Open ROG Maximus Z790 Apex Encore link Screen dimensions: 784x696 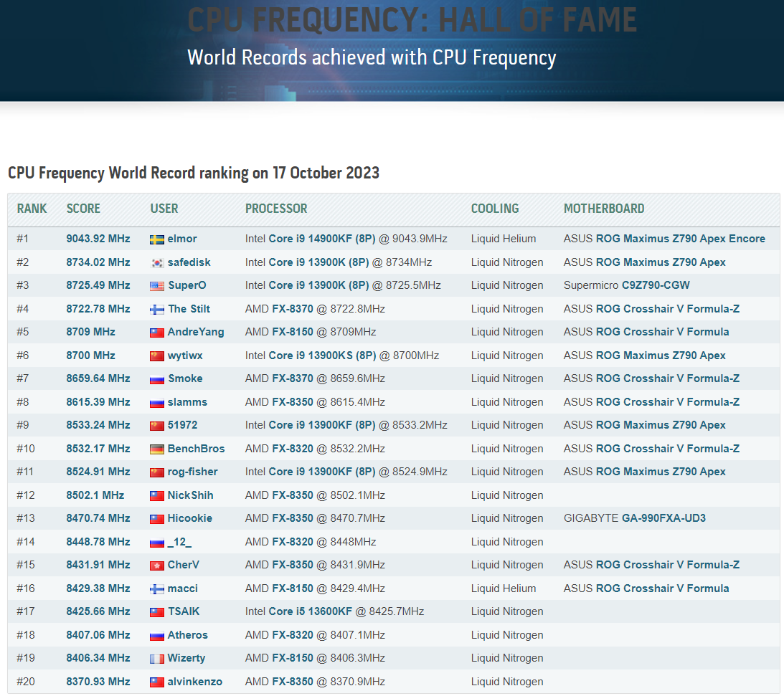coord(681,239)
